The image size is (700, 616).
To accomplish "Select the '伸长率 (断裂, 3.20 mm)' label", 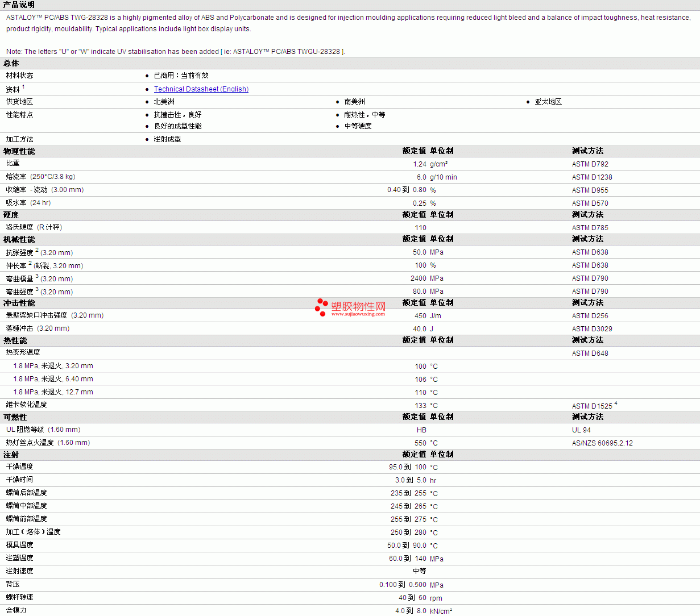I will (45, 265).
